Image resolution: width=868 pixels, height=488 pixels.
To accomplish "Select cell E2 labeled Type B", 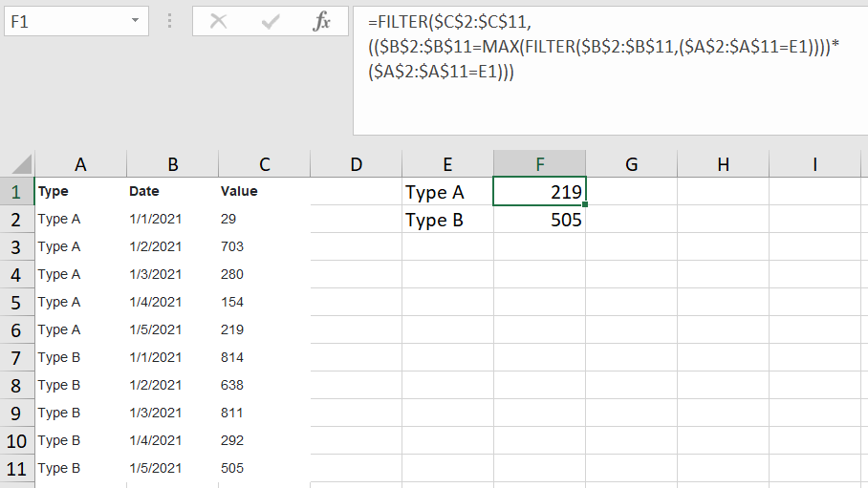I will click(x=447, y=220).
